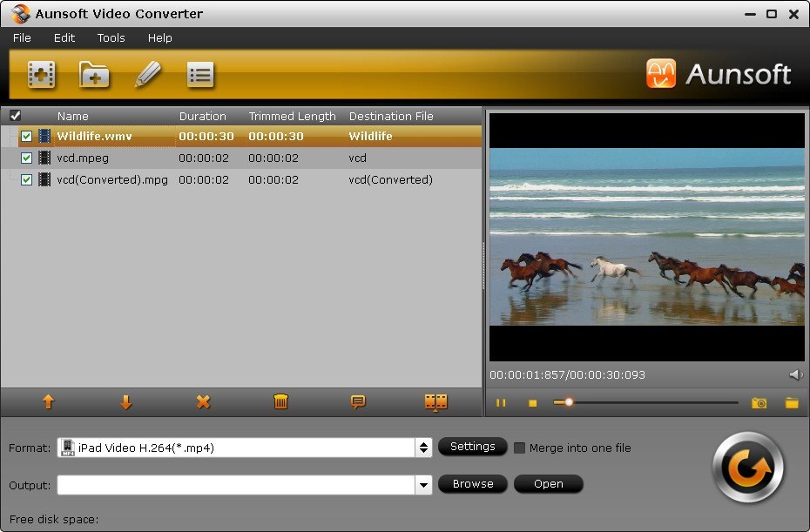Image resolution: width=810 pixels, height=532 pixels.
Task: Pause the preview playback
Action: click(x=501, y=403)
